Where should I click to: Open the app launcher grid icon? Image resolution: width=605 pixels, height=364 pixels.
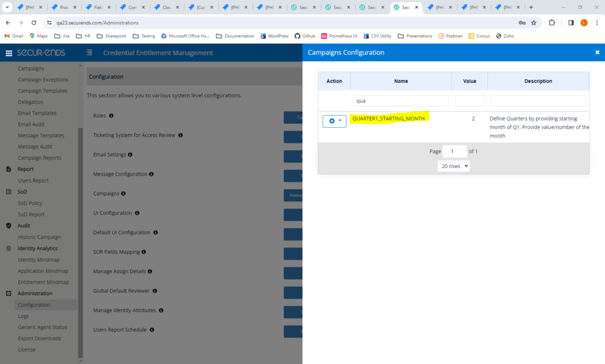[8, 53]
